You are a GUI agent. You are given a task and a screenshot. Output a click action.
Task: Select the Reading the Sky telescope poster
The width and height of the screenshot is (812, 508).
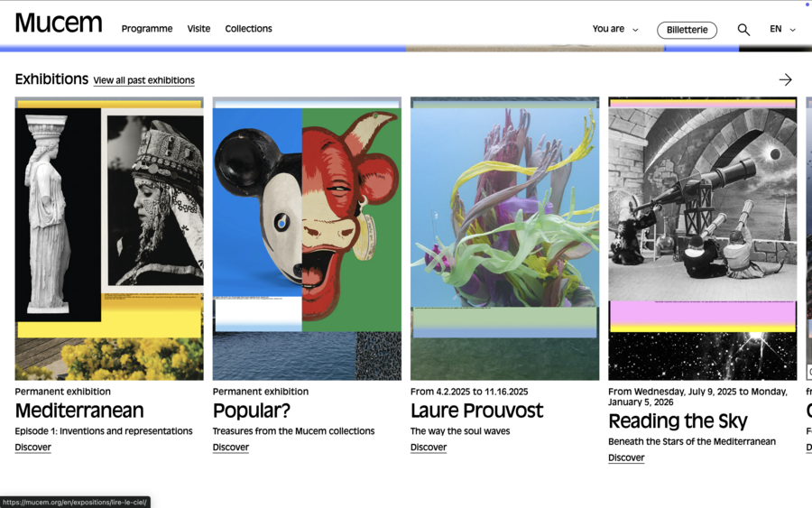[702, 239]
